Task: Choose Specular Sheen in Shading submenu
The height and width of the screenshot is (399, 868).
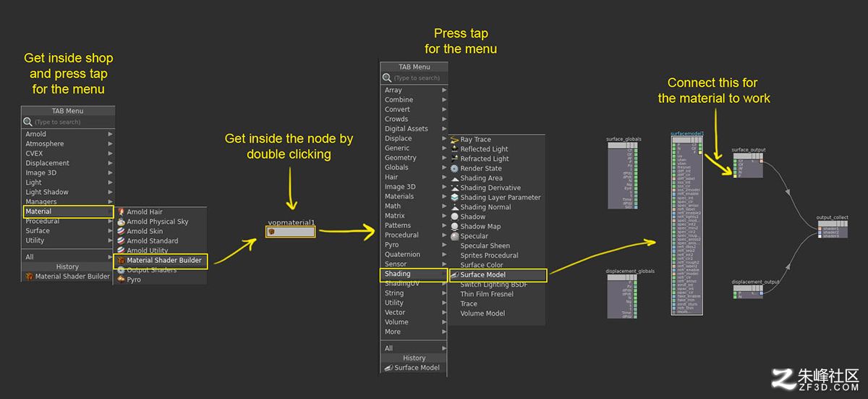Action: point(485,245)
